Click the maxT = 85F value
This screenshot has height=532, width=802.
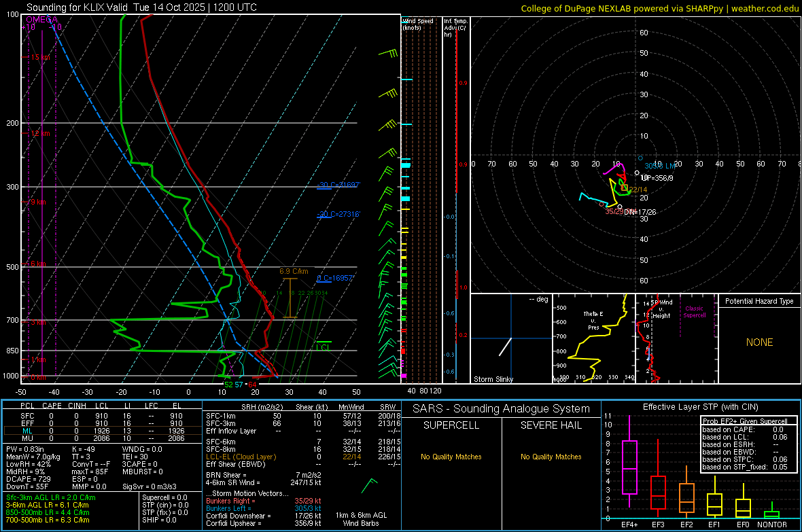coord(90,472)
